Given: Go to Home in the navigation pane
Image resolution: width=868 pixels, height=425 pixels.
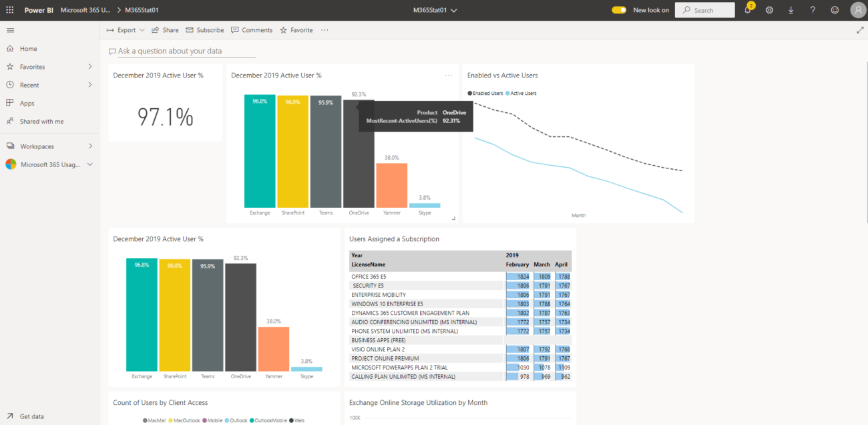Looking at the screenshot, I should (x=29, y=48).
